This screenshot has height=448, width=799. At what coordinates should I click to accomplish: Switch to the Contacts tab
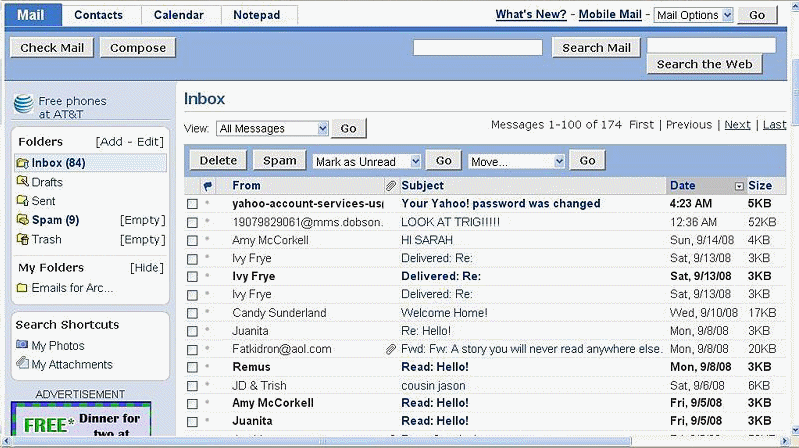[x=98, y=15]
